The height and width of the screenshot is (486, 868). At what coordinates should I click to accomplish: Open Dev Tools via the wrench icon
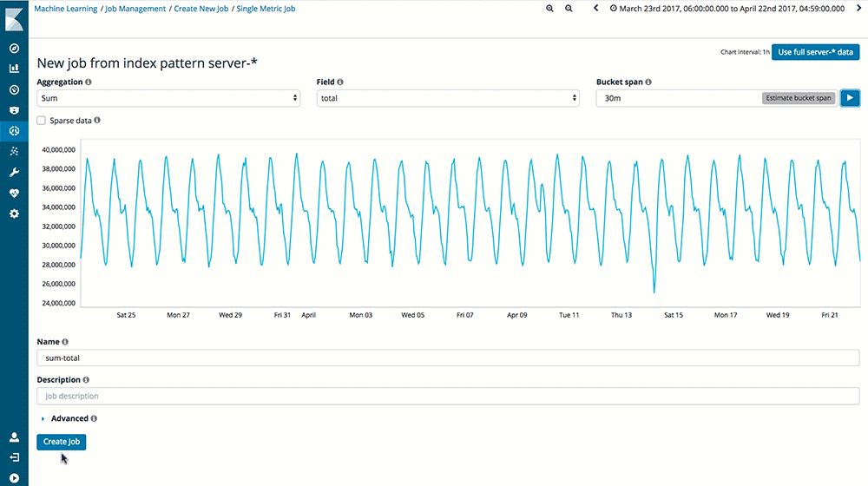coord(14,172)
